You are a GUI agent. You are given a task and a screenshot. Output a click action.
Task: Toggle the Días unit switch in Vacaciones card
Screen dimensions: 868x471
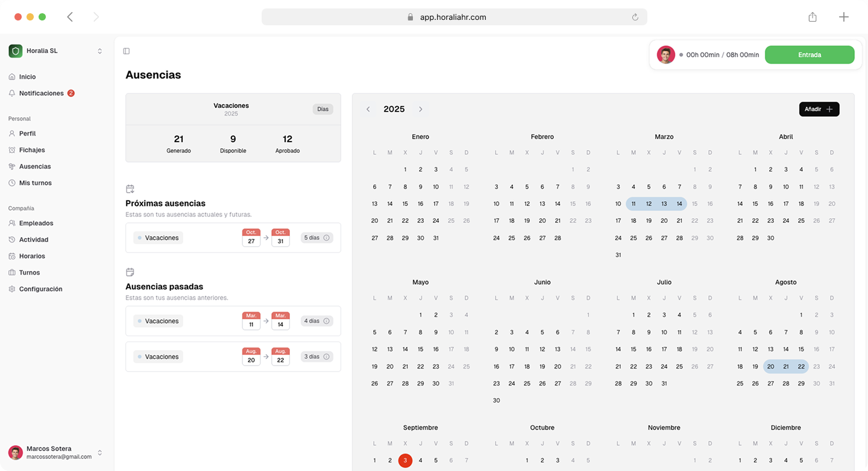tap(322, 109)
